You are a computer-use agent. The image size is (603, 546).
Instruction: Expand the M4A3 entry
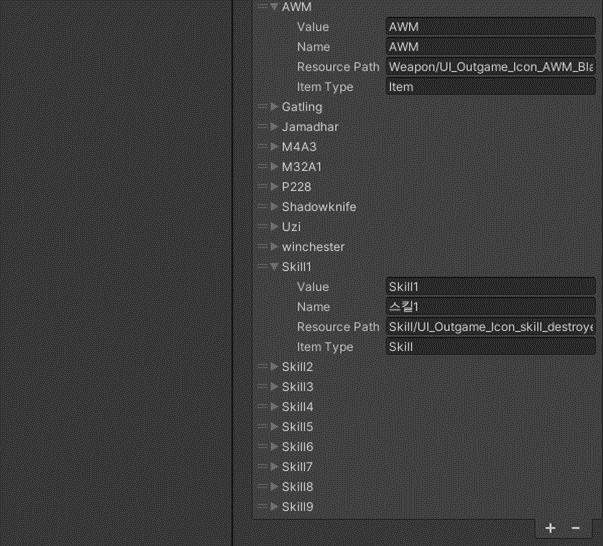[x=274, y=146]
